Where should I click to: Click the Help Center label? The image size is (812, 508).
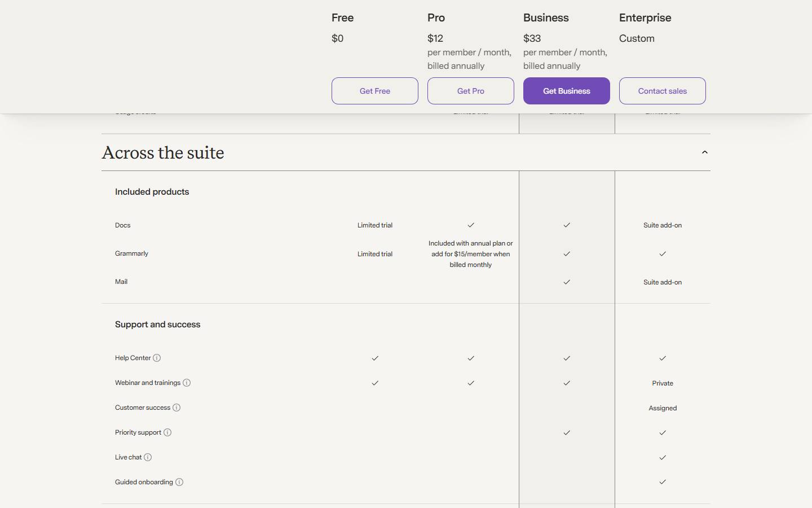(x=133, y=358)
